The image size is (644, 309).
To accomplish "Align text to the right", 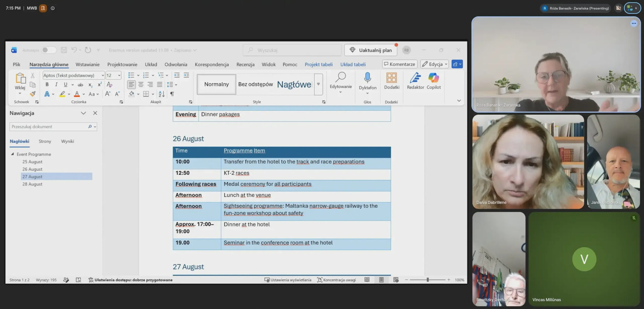I will [x=150, y=85].
